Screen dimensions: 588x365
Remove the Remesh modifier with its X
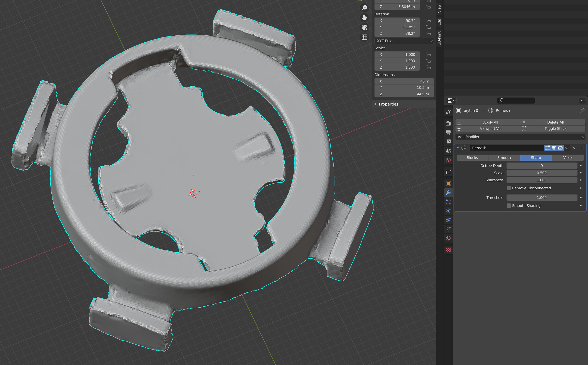pyautogui.click(x=574, y=148)
